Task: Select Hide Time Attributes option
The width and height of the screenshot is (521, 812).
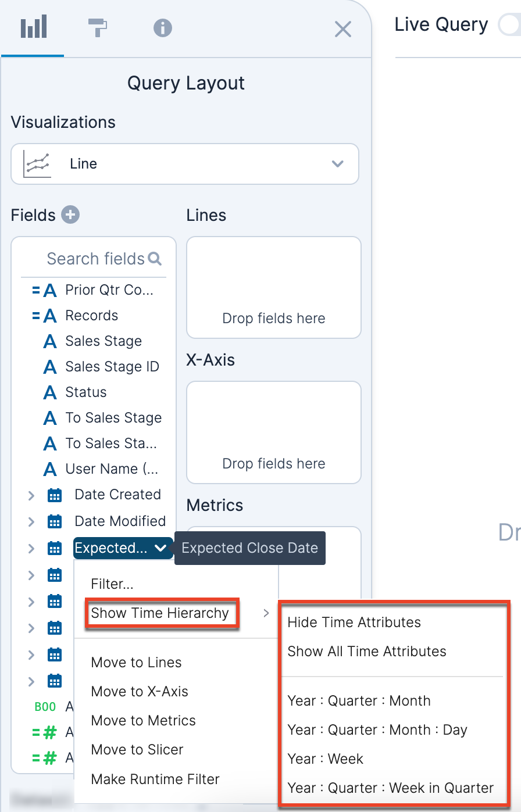Action: (x=354, y=623)
